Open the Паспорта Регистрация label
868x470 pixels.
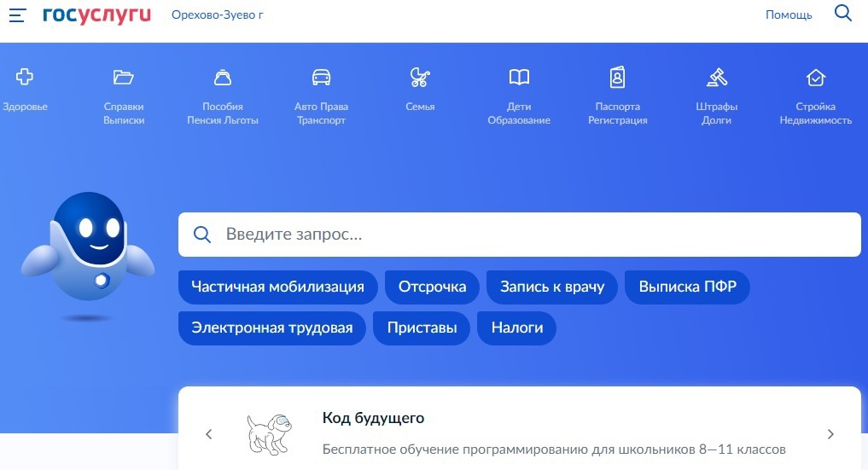click(x=617, y=113)
